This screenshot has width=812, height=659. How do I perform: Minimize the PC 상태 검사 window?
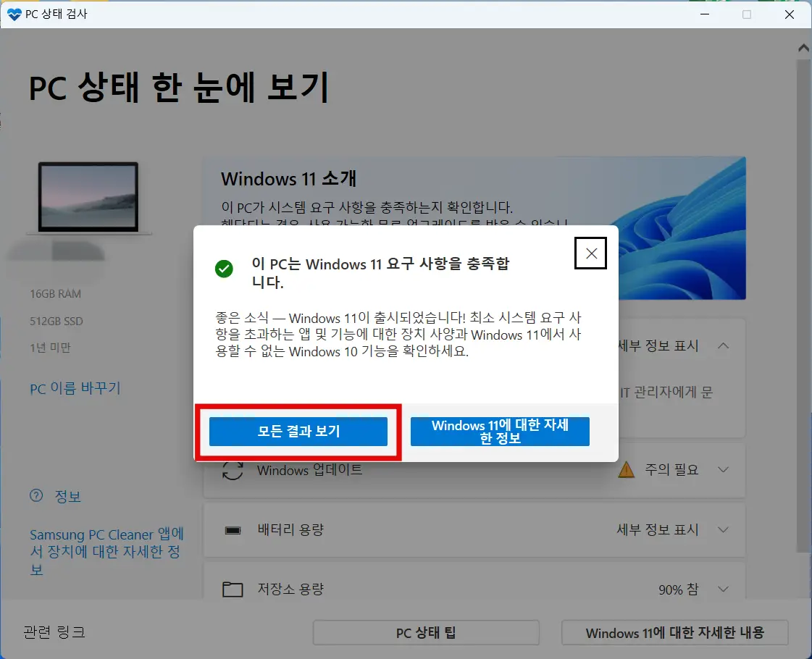[x=705, y=14]
